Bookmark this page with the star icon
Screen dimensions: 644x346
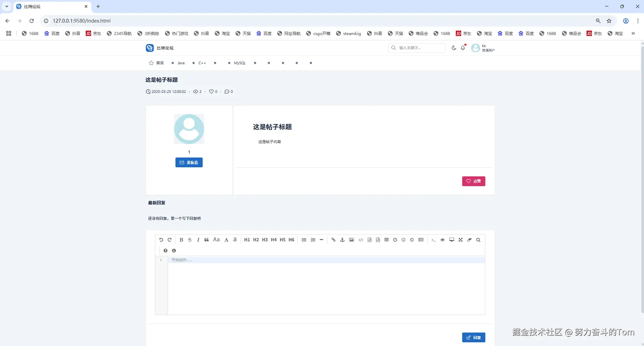click(609, 21)
